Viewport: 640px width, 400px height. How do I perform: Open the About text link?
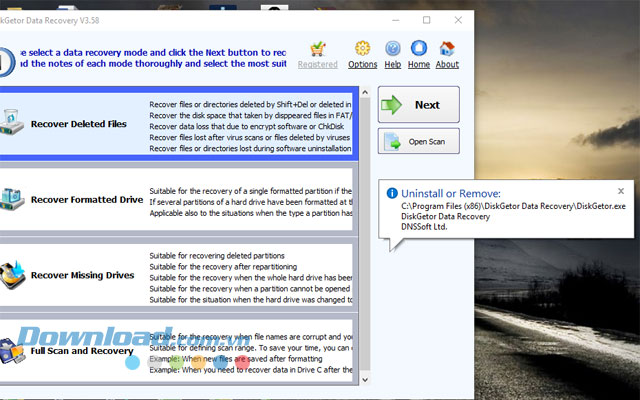coord(447,65)
